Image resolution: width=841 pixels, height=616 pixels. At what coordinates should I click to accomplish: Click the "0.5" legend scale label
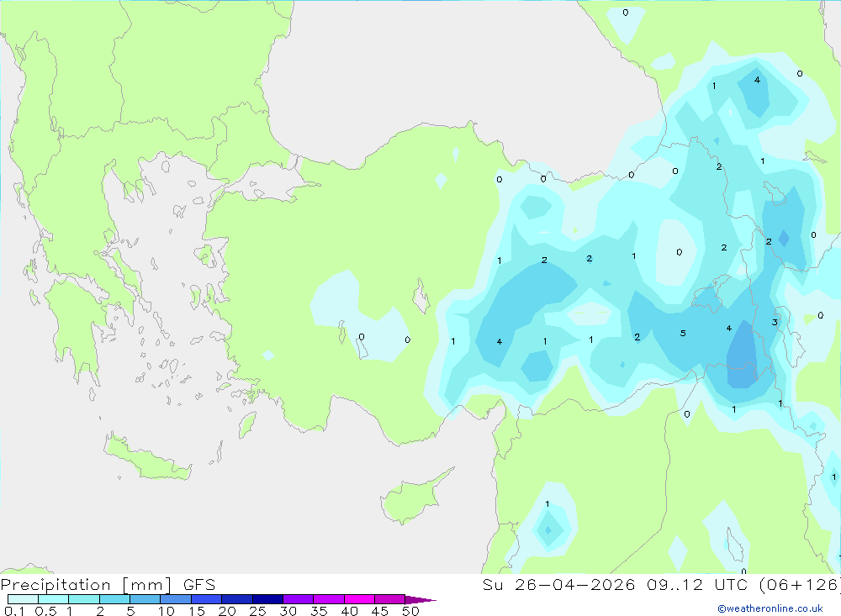coord(45,611)
